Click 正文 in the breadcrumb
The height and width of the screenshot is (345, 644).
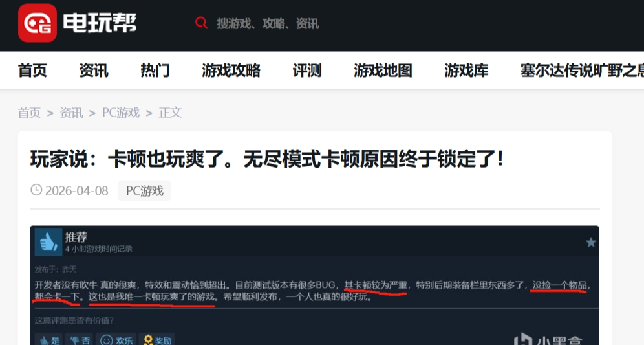click(170, 113)
